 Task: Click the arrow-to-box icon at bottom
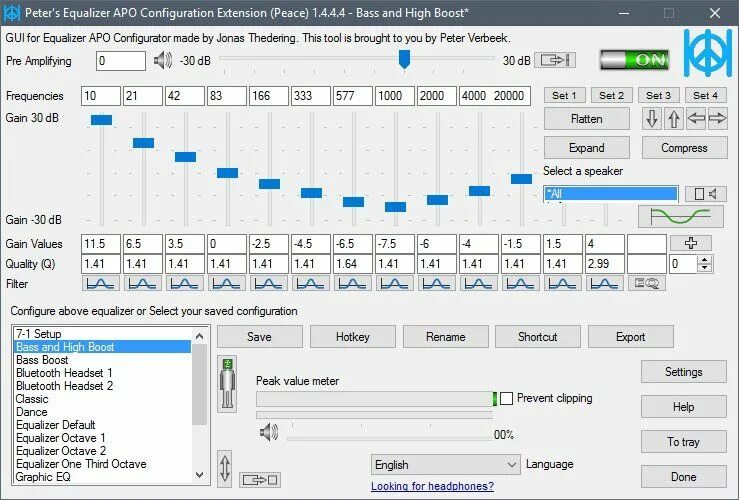[260, 480]
